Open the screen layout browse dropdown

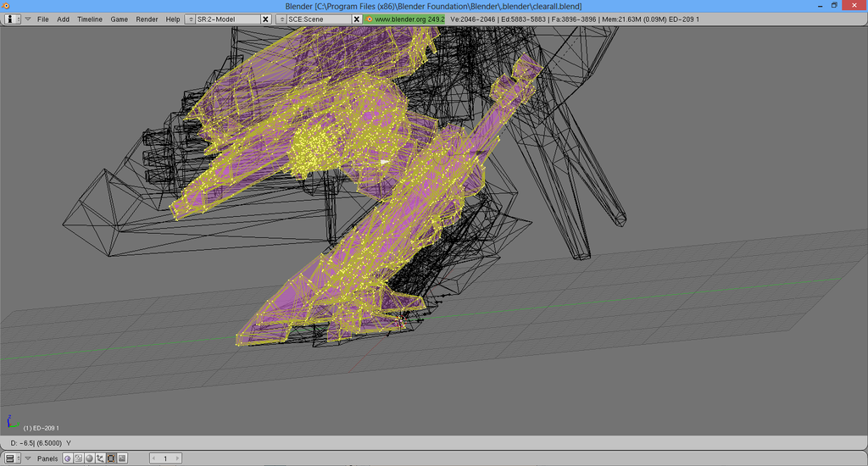tap(191, 19)
